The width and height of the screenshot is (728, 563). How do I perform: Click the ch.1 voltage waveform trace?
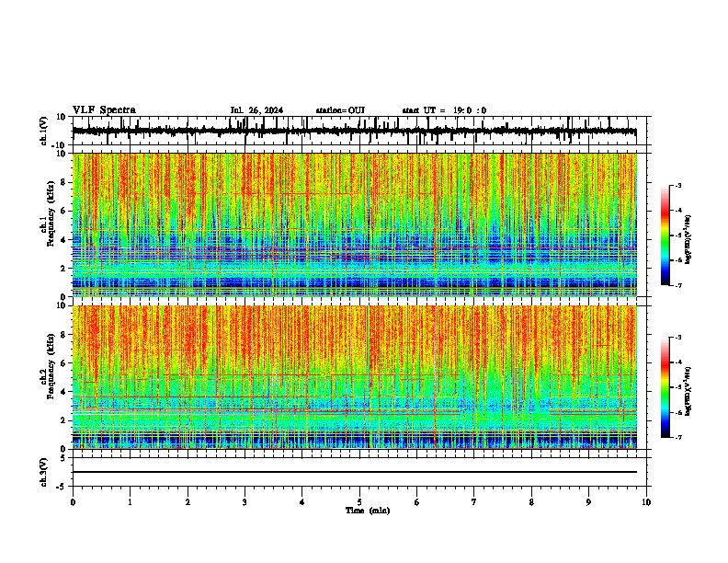(354, 132)
